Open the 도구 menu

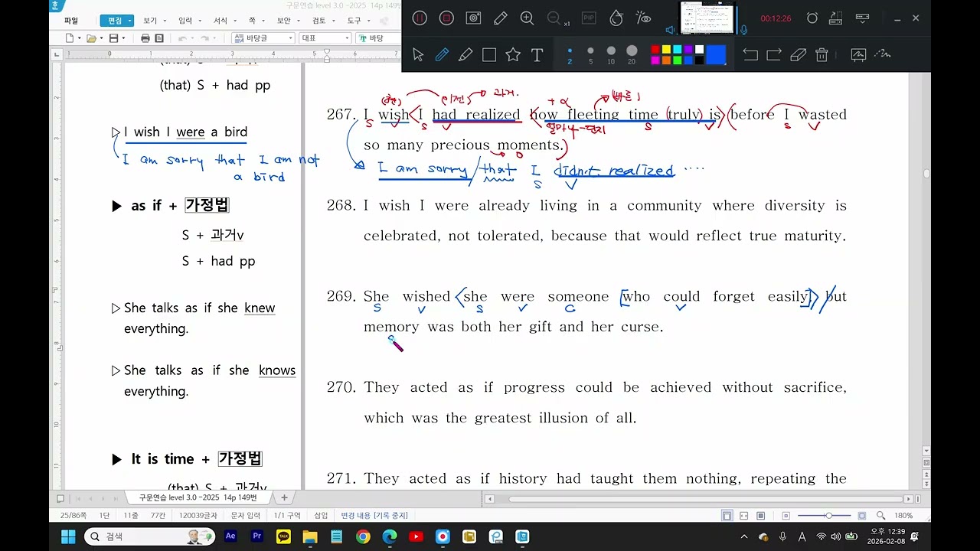click(x=354, y=21)
